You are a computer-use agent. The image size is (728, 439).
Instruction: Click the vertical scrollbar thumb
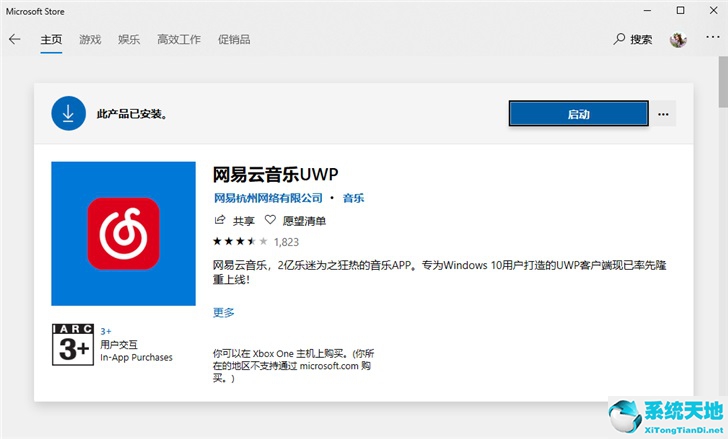point(723,83)
